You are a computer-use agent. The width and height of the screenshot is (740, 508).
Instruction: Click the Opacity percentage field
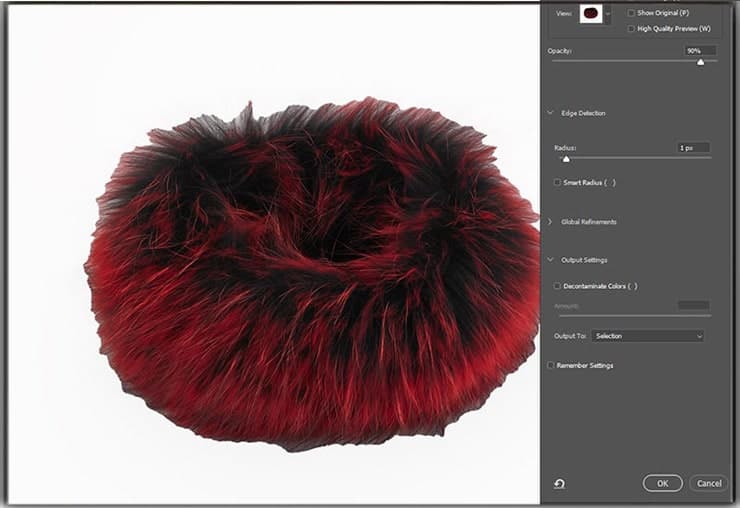pyautogui.click(x=699, y=50)
